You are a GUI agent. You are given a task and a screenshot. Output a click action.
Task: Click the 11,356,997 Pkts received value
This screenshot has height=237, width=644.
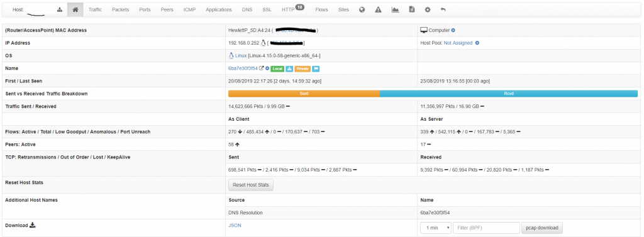(x=438, y=106)
